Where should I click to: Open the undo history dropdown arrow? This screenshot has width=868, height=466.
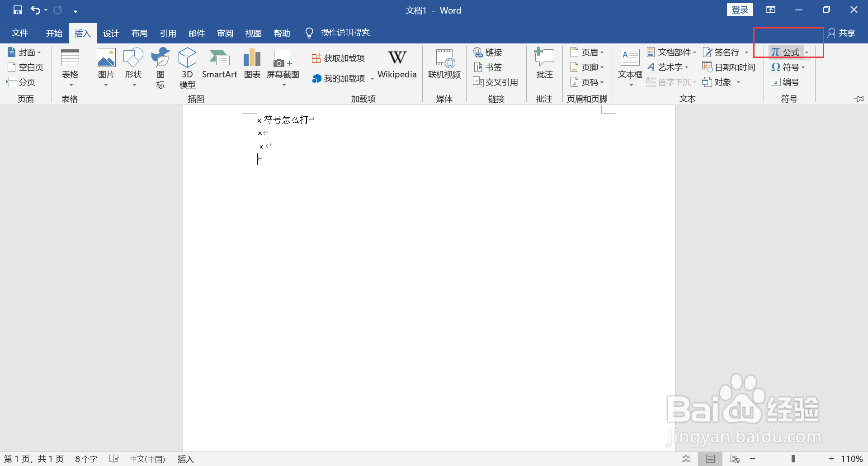46,10
